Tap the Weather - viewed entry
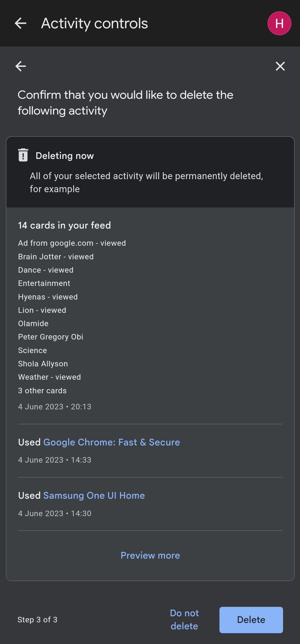The width and height of the screenshot is (300, 644). pyautogui.click(x=49, y=377)
